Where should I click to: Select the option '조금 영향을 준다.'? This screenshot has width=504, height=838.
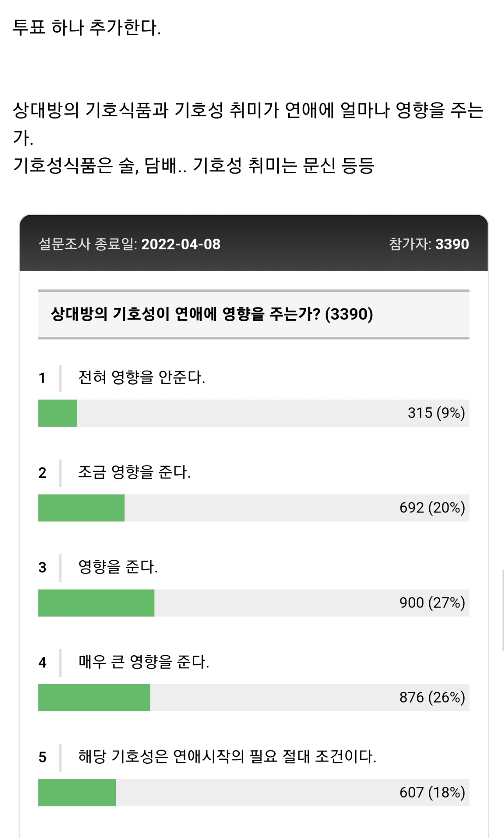(134, 472)
